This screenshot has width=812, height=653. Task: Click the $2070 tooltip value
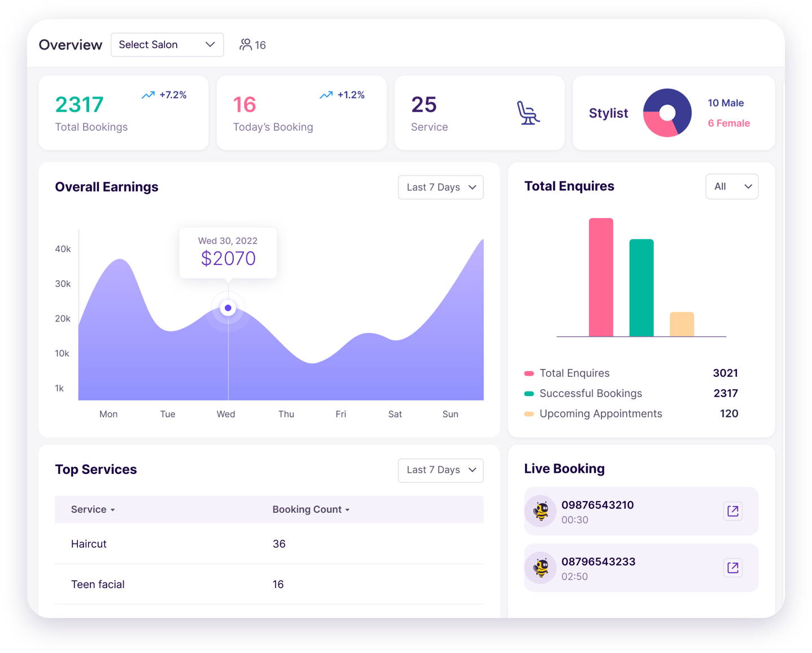[228, 258]
